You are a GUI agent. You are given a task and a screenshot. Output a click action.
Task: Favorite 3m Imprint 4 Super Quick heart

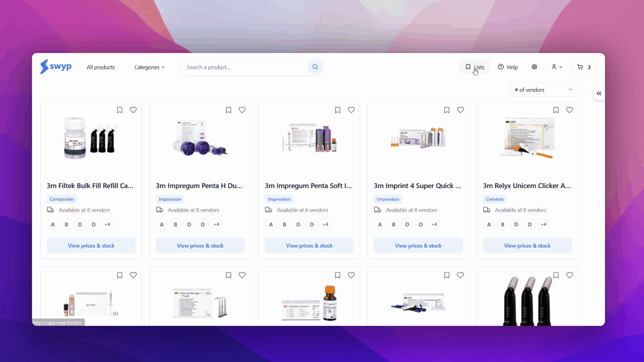(460, 110)
